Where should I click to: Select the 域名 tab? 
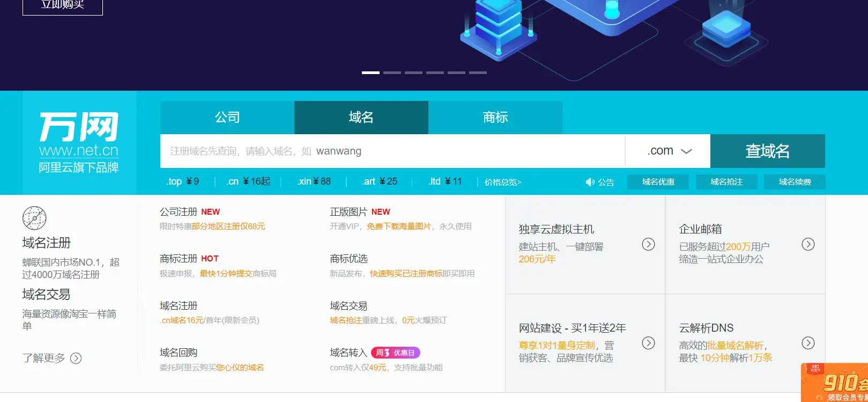click(x=361, y=118)
